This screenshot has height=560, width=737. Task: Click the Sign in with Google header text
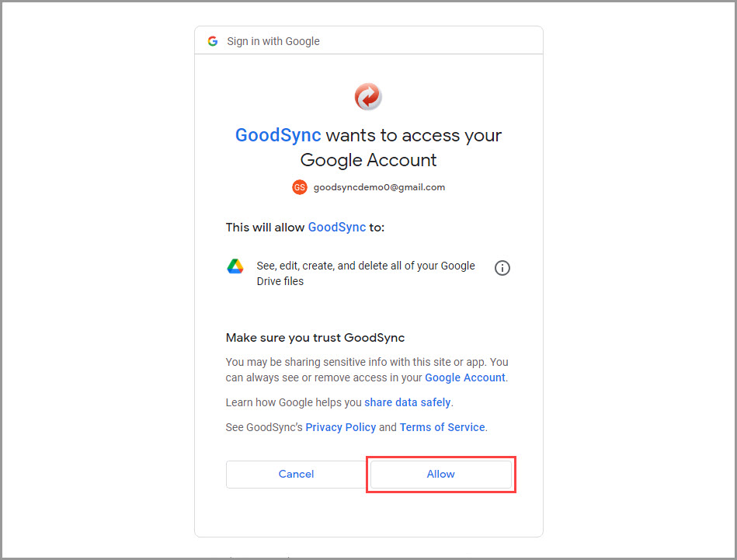pos(272,40)
